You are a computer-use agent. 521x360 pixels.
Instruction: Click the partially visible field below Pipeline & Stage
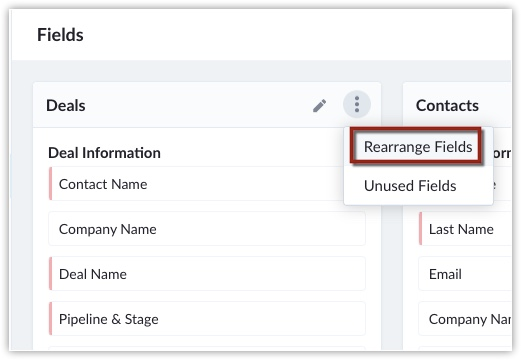click(x=207, y=348)
